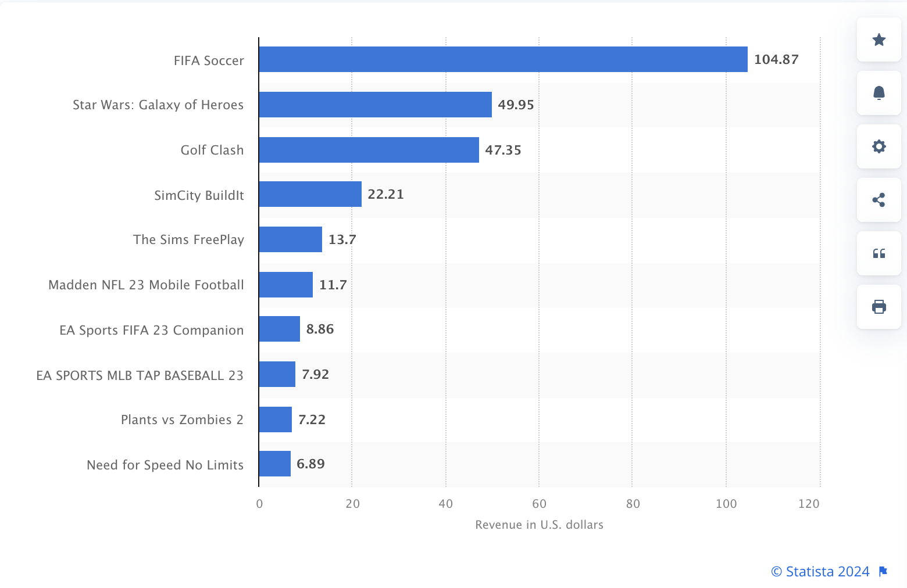Image resolution: width=907 pixels, height=588 pixels.
Task: Click the value label 22.21
Action: [385, 194]
